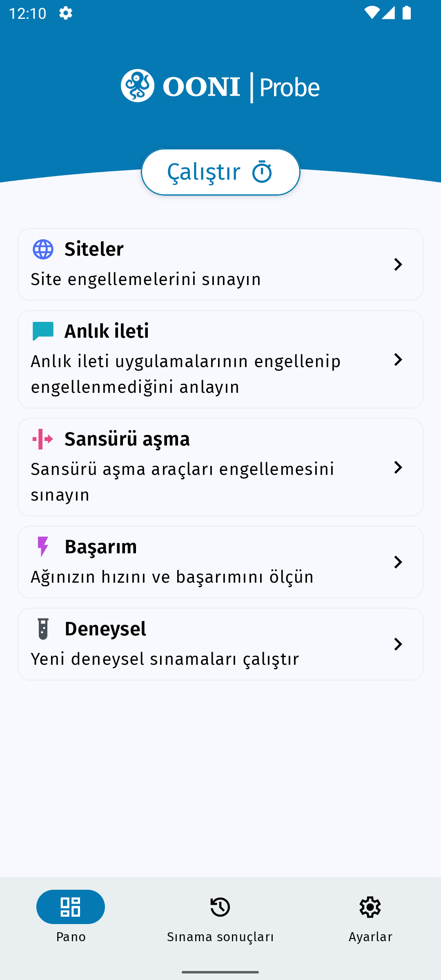Tap the settings gear in status bar

coord(66,13)
